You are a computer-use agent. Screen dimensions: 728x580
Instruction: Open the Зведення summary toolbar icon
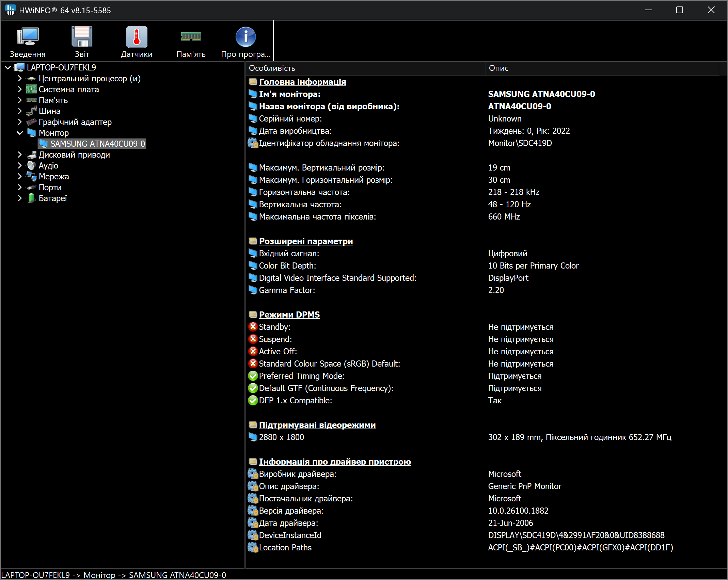tap(28, 37)
